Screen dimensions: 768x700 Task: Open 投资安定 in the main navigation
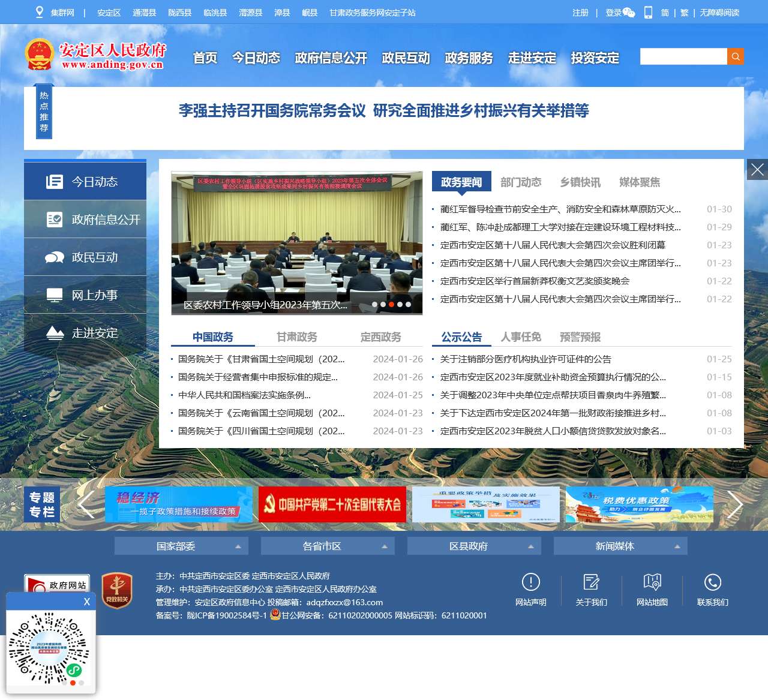(x=595, y=58)
